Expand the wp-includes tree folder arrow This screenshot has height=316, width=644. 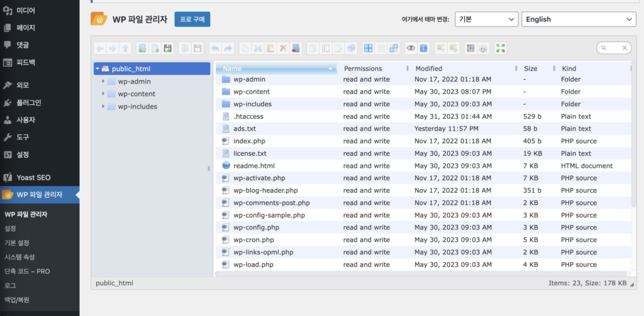coord(104,106)
